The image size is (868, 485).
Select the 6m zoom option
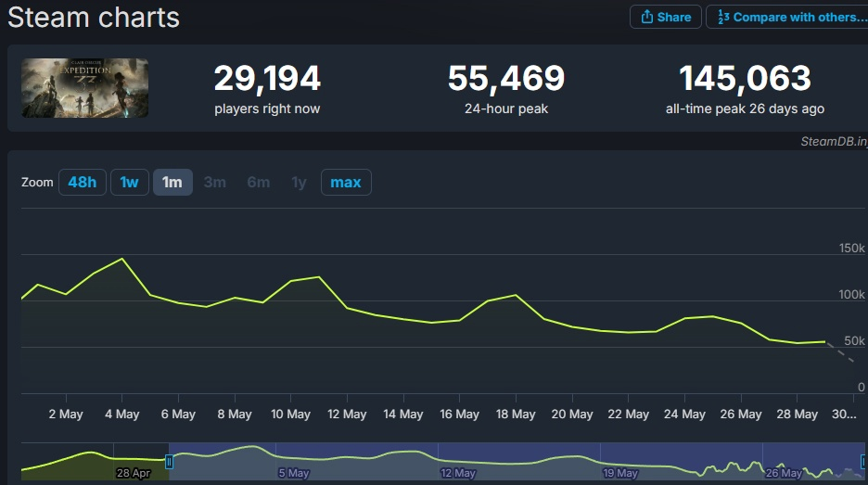[x=259, y=182]
